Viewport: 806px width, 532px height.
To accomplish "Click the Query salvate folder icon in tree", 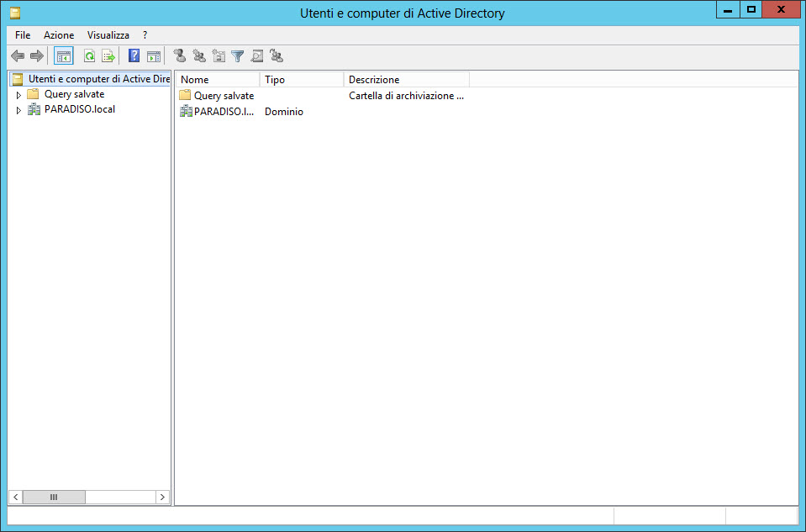I will click(34, 94).
